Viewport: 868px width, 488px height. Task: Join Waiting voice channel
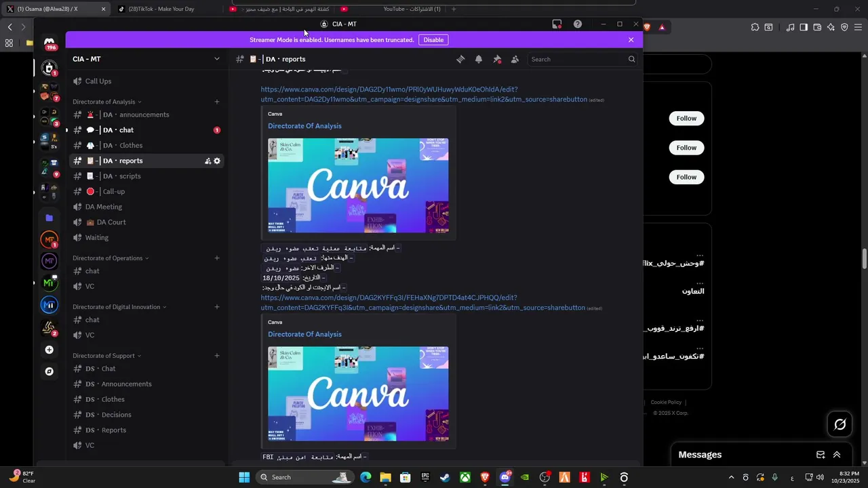point(146,237)
